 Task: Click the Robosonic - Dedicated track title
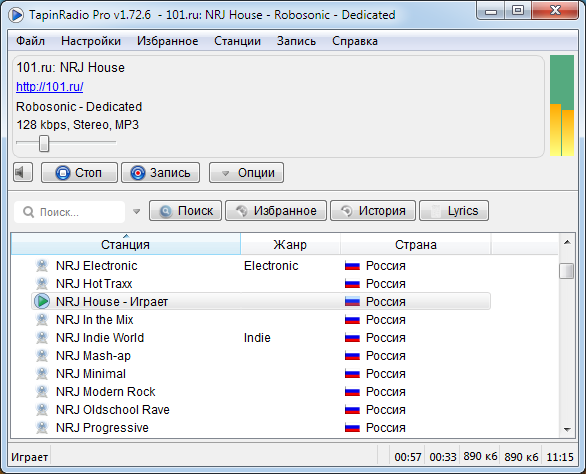tap(79, 107)
